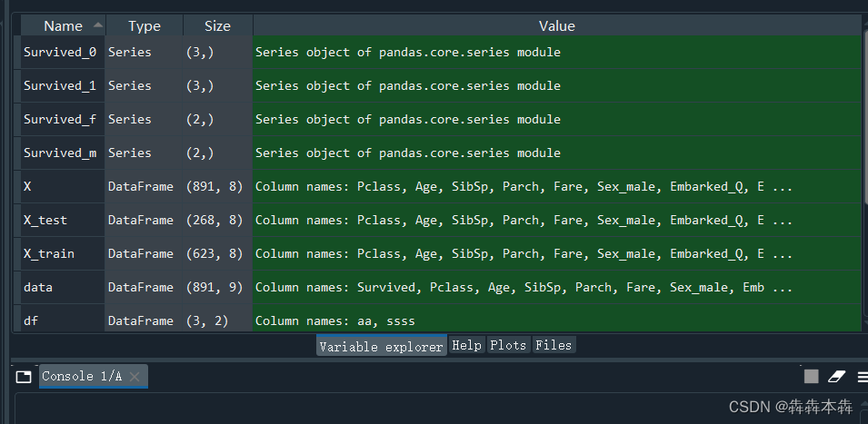
Task: Open the Plots tab
Action: (x=508, y=345)
